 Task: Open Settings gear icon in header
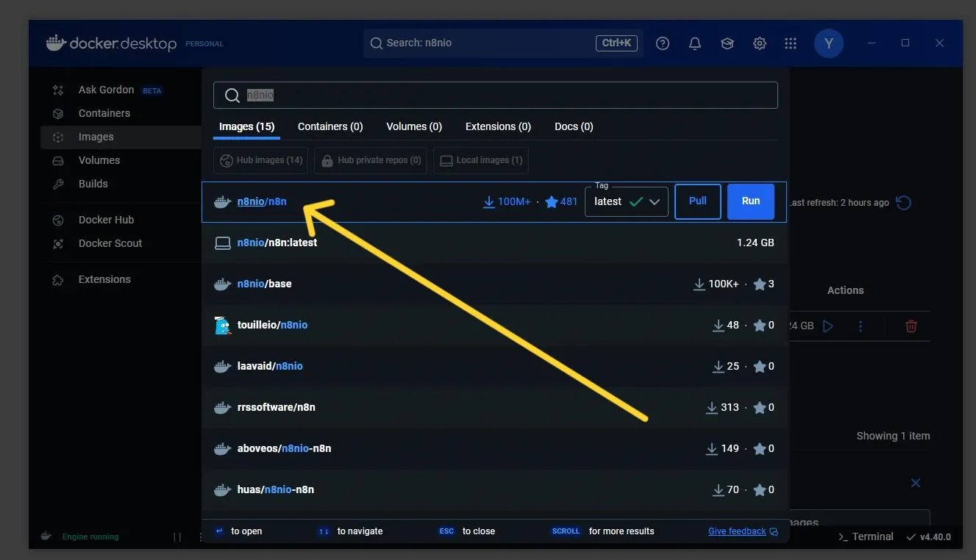tap(760, 43)
